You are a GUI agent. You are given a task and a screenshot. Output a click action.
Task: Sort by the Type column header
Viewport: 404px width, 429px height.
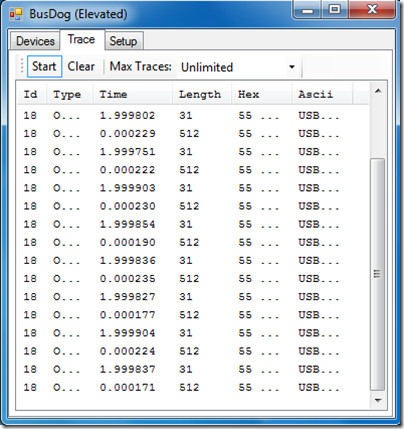pos(69,94)
